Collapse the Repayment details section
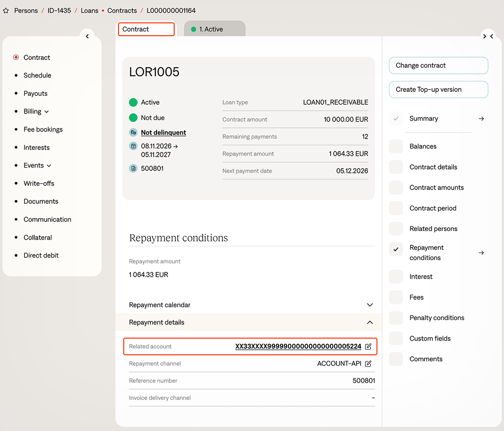Viewport: 504px width, 431px height. (369, 322)
